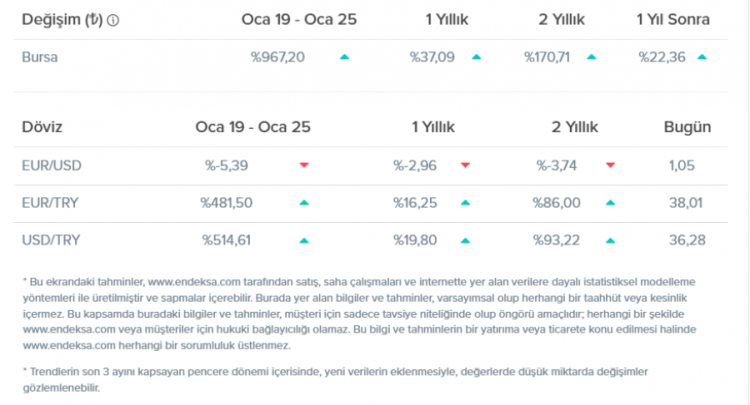The height and width of the screenshot is (405, 750).
Task: Click the green arrow next to %19,80
Action: tap(465, 241)
